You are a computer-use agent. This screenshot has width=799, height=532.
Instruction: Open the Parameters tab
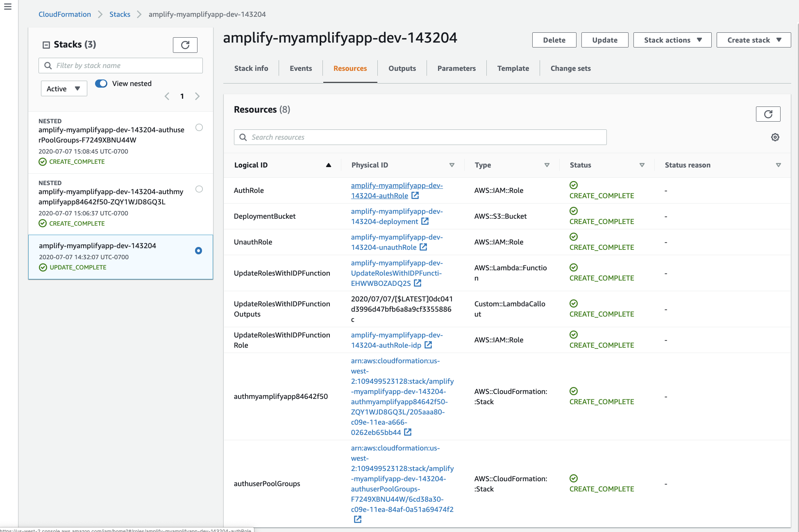point(456,68)
